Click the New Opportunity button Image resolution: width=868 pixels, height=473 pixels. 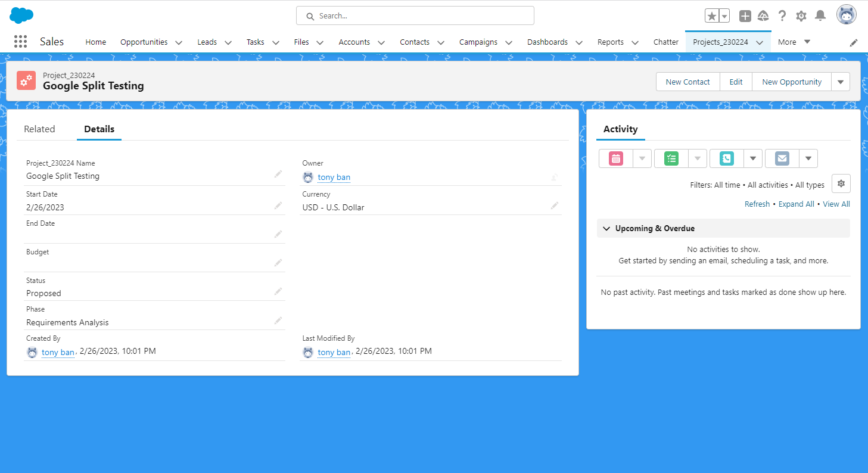coord(792,82)
